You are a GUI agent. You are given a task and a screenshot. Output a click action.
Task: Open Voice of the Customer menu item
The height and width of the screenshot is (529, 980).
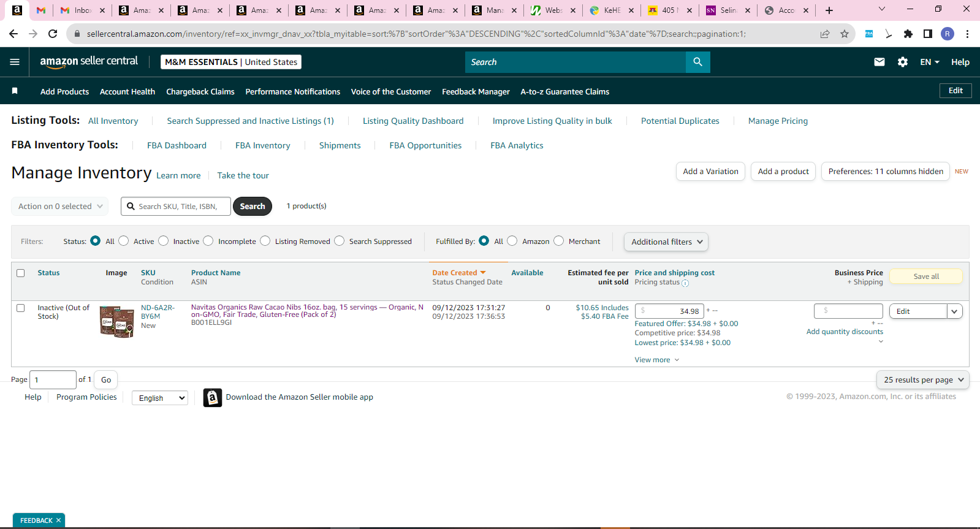click(391, 91)
